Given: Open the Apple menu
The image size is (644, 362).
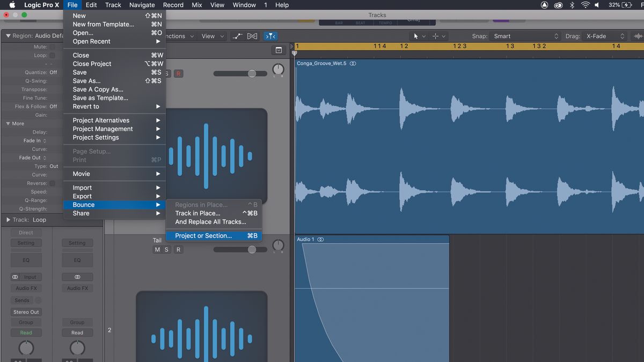Looking at the screenshot, I should pyautogui.click(x=12, y=5).
